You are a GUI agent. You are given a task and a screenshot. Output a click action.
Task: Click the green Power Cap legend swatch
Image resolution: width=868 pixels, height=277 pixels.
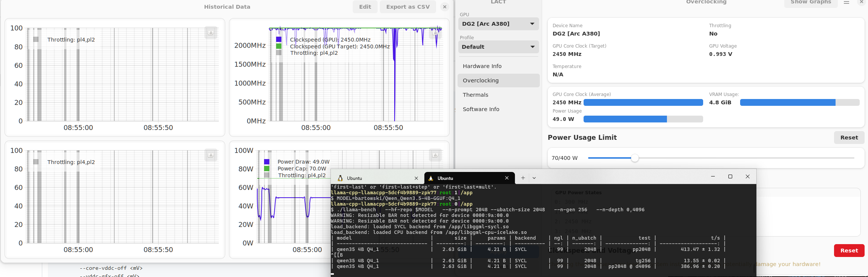pos(267,169)
